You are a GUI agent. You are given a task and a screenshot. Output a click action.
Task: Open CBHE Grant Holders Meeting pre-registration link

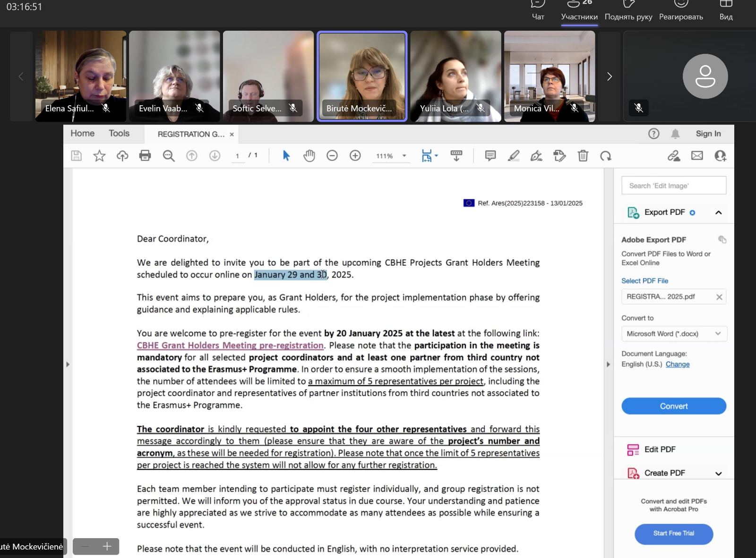[x=230, y=346]
